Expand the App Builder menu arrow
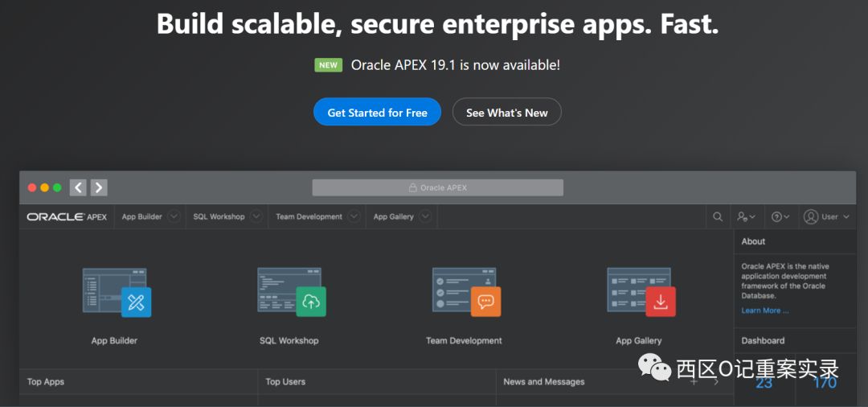Image resolution: width=868 pixels, height=407 pixels. [174, 216]
